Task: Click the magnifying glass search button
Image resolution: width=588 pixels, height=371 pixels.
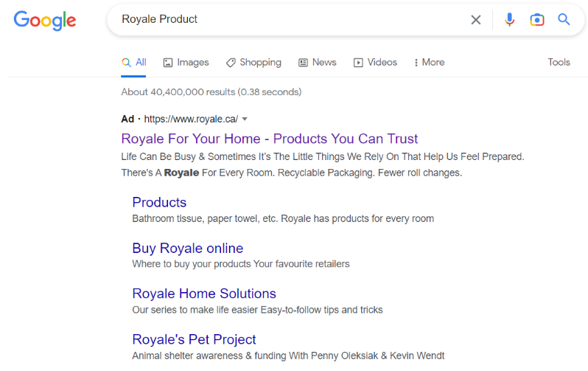Action: pyautogui.click(x=564, y=19)
